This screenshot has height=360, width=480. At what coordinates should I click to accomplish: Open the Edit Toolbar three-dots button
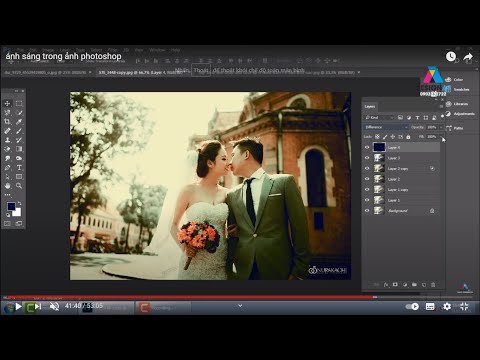pyautogui.click(x=7, y=195)
